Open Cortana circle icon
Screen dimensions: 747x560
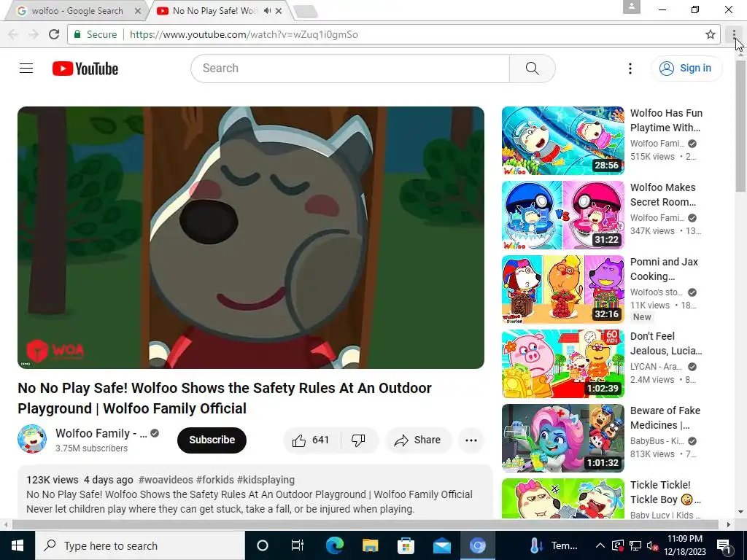[x=263, y=545]
